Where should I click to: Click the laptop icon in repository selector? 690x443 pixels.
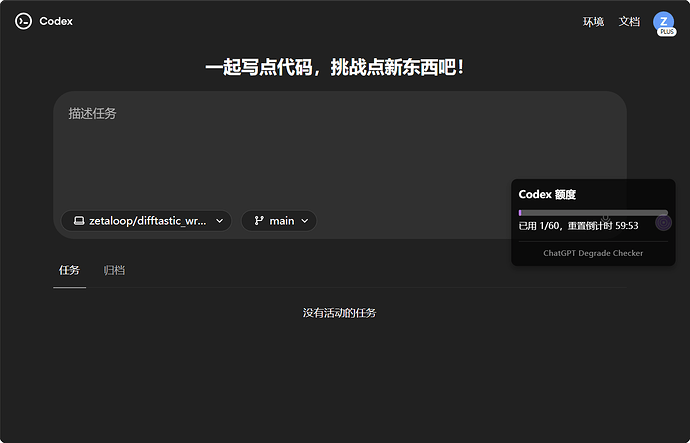click(79, 220)
